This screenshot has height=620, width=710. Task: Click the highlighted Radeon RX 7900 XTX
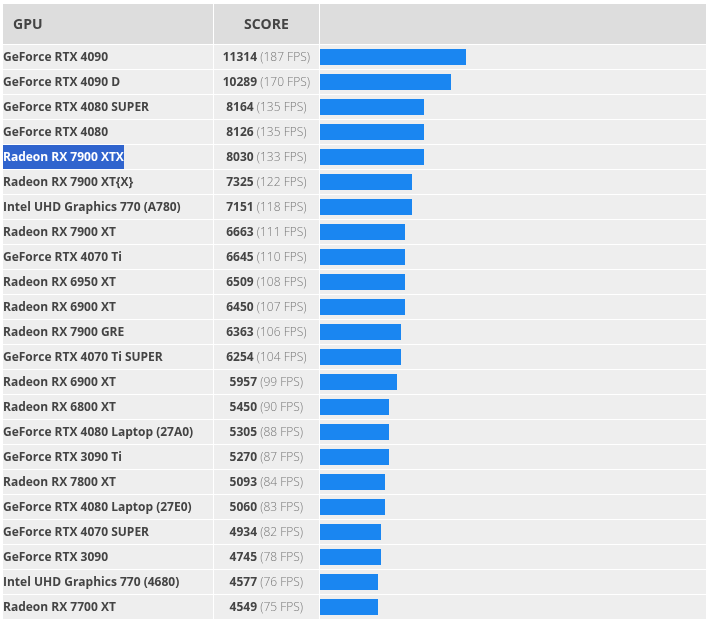click(63, 157)
